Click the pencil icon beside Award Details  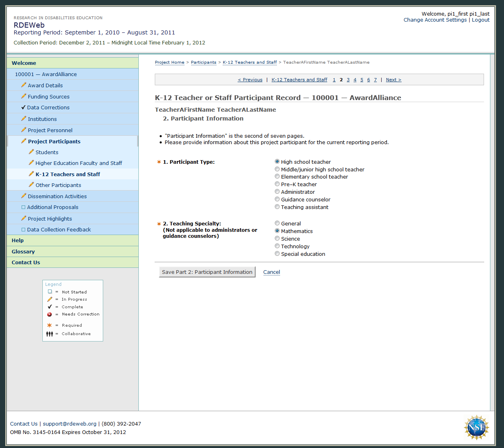(24, 85)
